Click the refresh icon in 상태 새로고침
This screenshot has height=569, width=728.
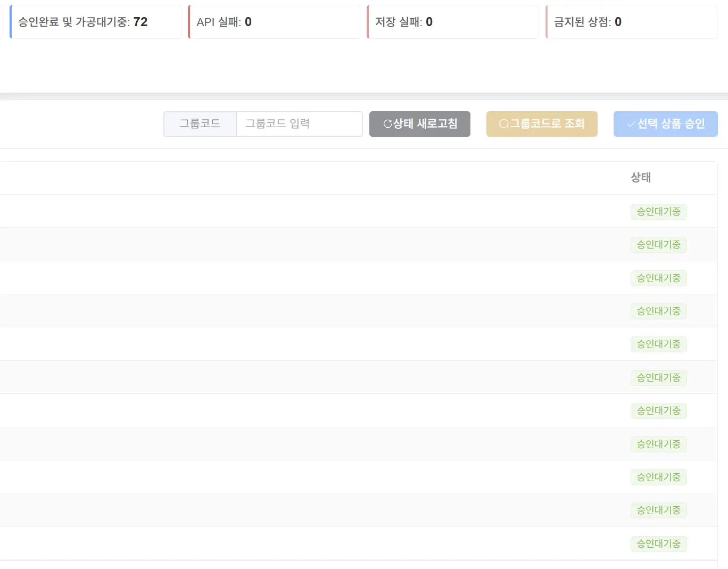tap(387, 124)
